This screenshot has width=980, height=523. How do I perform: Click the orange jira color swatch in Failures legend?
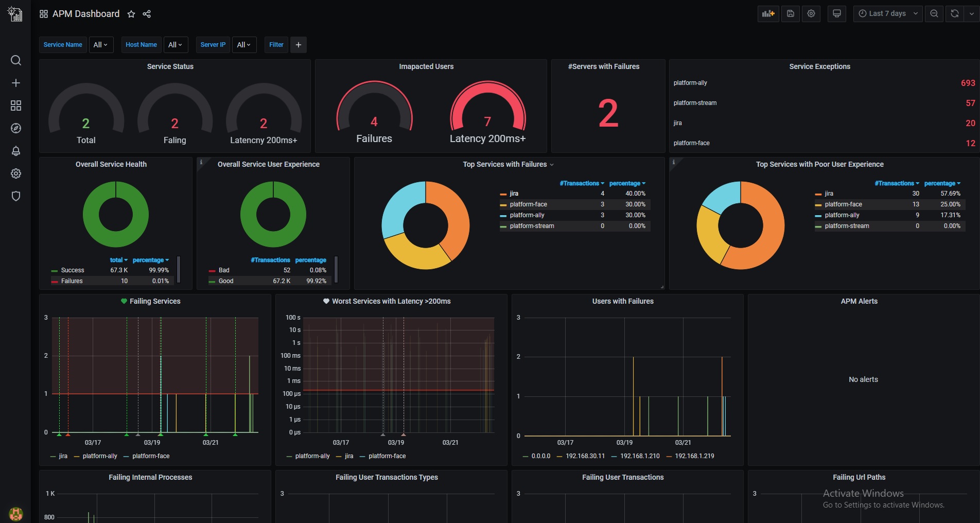point(503,194)
